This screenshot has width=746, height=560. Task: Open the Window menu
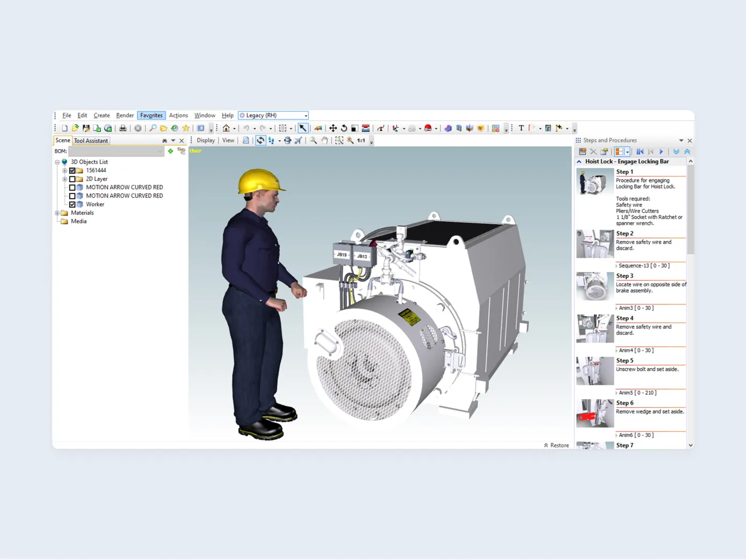click(205, 115)
